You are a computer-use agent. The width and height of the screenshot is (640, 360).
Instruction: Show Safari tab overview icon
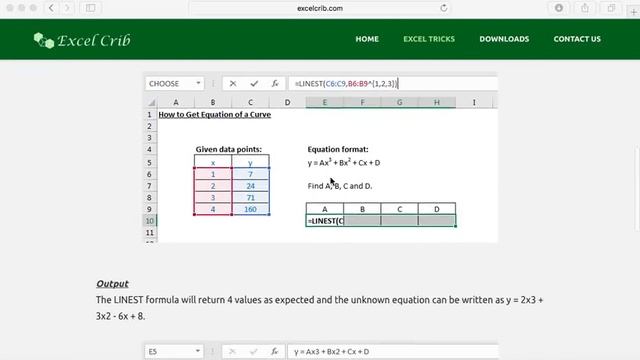point(611,8)
